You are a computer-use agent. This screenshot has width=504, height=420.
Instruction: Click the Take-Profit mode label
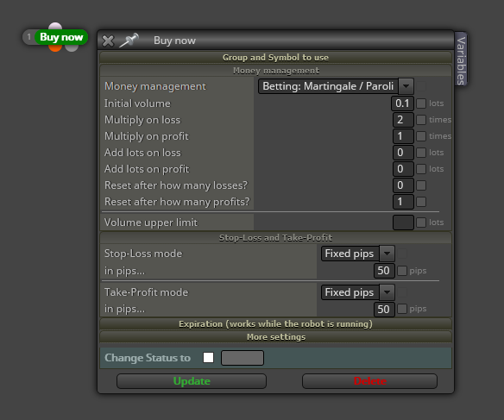pos(146,292)
